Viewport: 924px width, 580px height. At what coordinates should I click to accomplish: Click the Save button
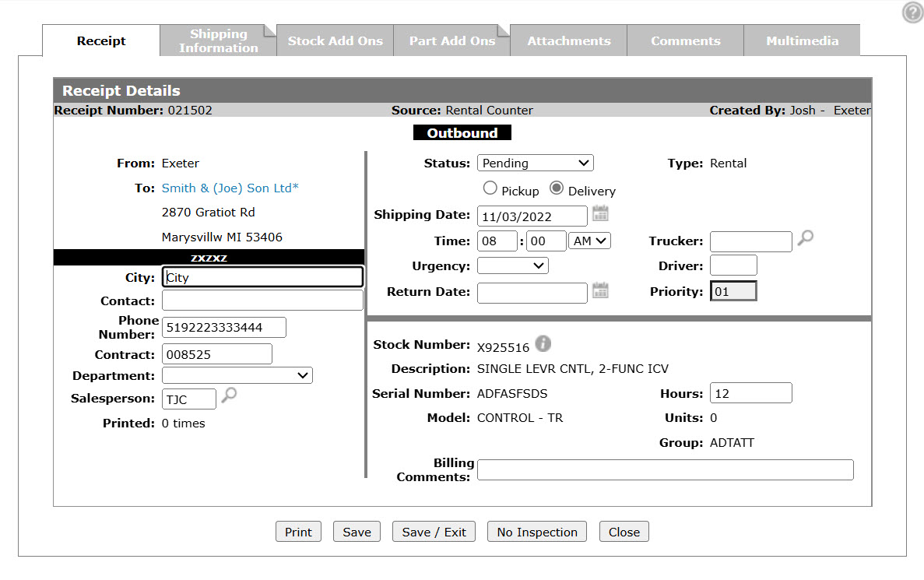pos(357,532)
